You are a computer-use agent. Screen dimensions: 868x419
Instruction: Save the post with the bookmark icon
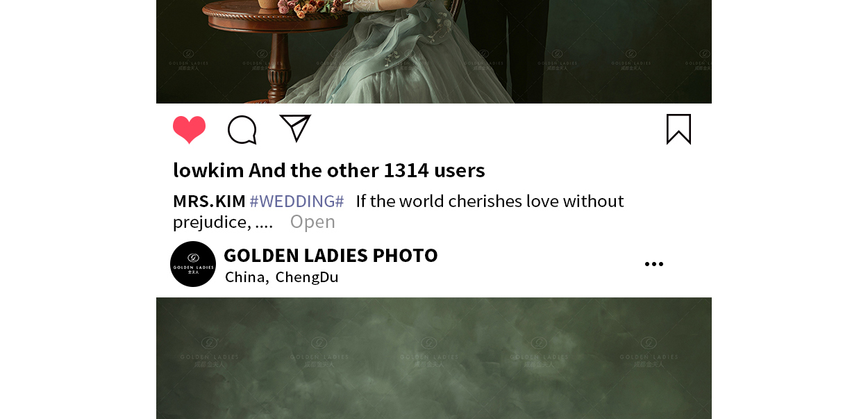(x=678, y=129)
